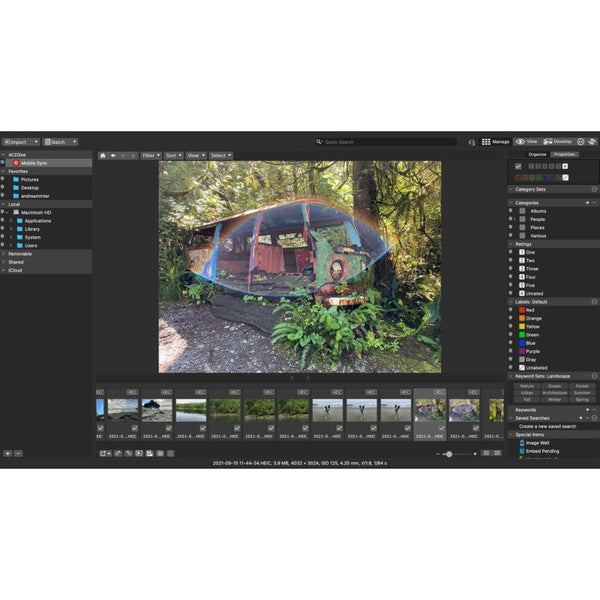Check the Albums category box
Viewport: 600px width, 600px height.
point(522,211)
